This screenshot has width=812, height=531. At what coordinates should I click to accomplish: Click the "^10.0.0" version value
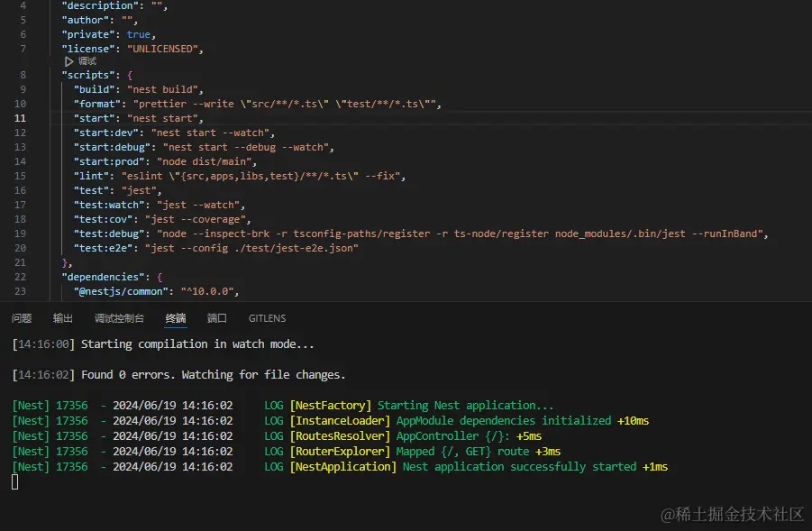[x=206, y=291]
